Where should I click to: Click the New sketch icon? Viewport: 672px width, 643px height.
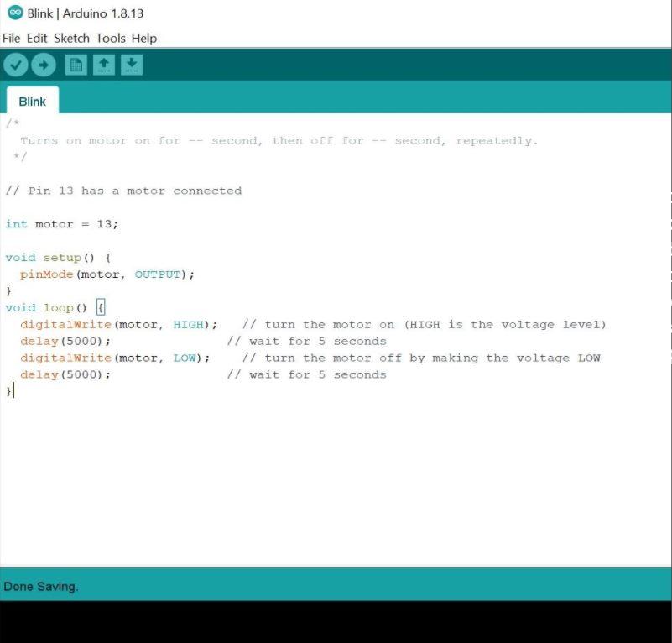pos(76,64)
